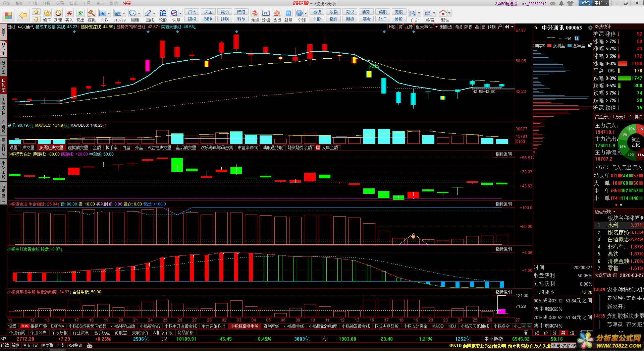Toggle the 叠 overlay option
The image size is (644, 351).
477,27
